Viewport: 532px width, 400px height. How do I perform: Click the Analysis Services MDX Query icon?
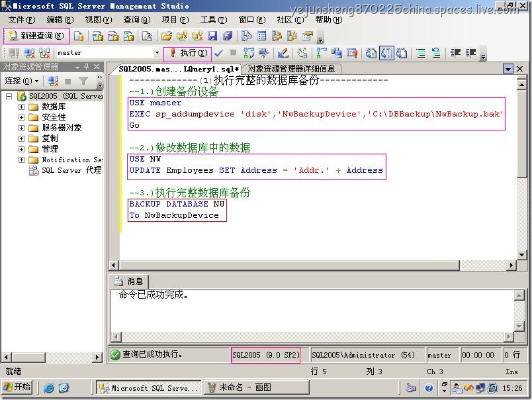pyautogui.click(x=98, y=36)
